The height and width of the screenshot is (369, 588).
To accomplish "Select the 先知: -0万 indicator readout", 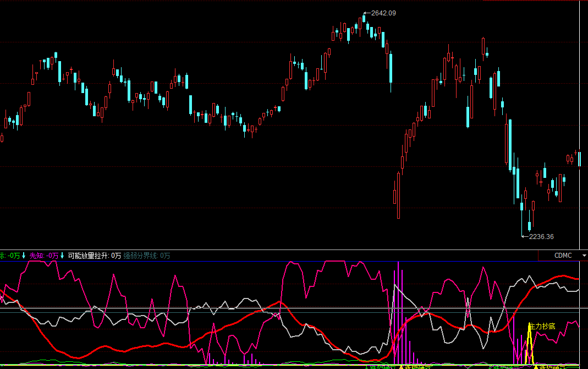I will click(44, 256).
